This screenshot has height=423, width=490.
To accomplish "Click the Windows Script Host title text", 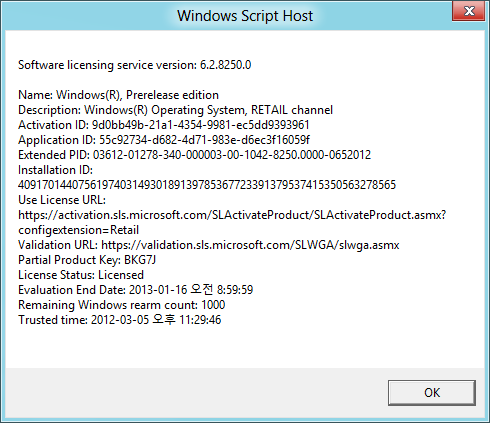I will [x=245, y=16].
